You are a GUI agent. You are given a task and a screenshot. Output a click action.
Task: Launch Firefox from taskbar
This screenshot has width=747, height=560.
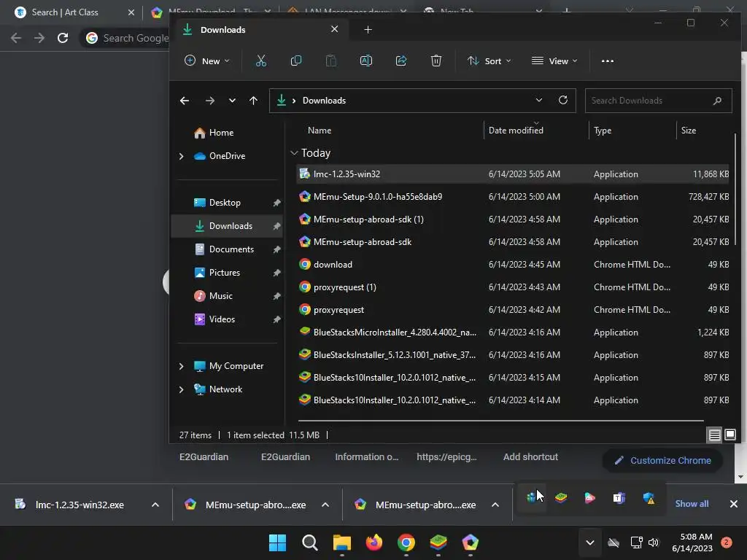tap(374, 542)
